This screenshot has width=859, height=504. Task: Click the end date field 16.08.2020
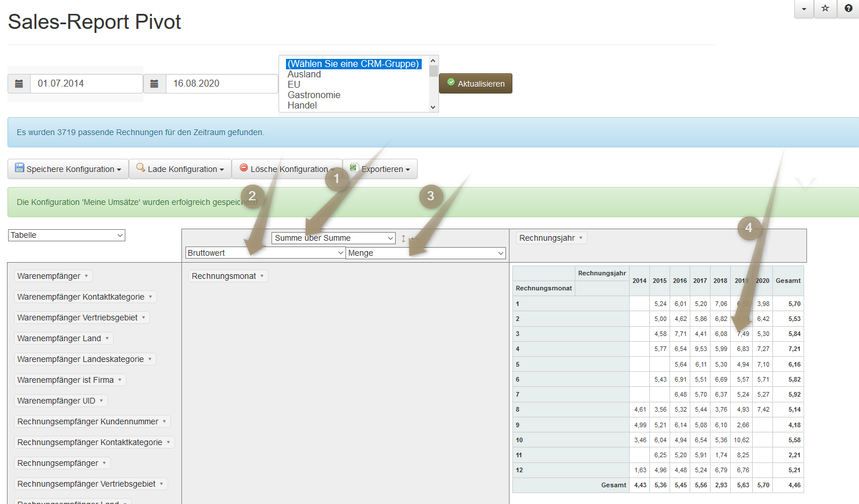[221, 84]
